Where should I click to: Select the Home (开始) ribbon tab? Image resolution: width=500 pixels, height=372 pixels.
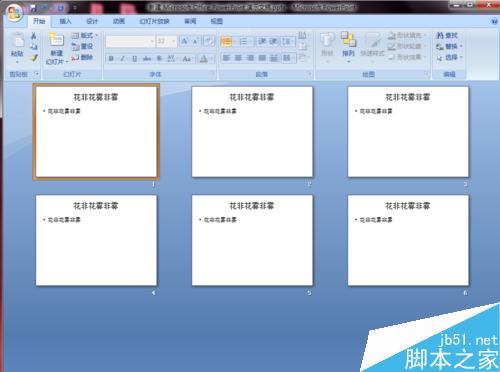pyautogui.click(x=39, y=21)
